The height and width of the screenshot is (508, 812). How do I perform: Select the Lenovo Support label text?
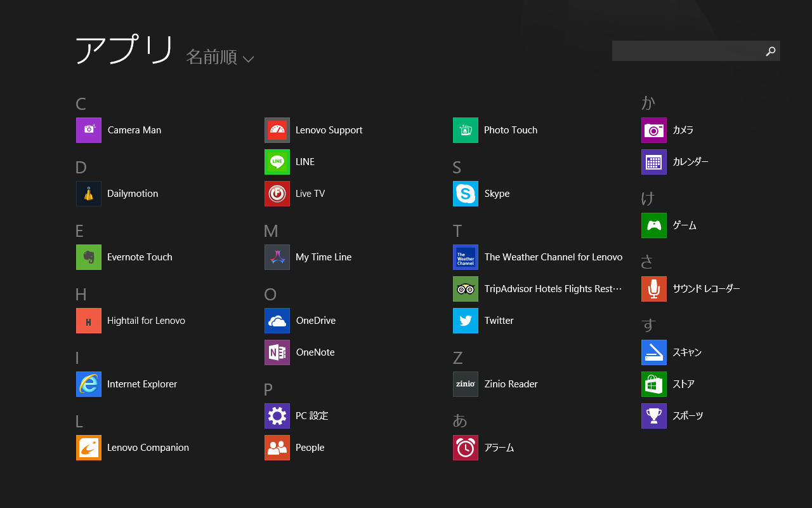[x=329, y=130]
